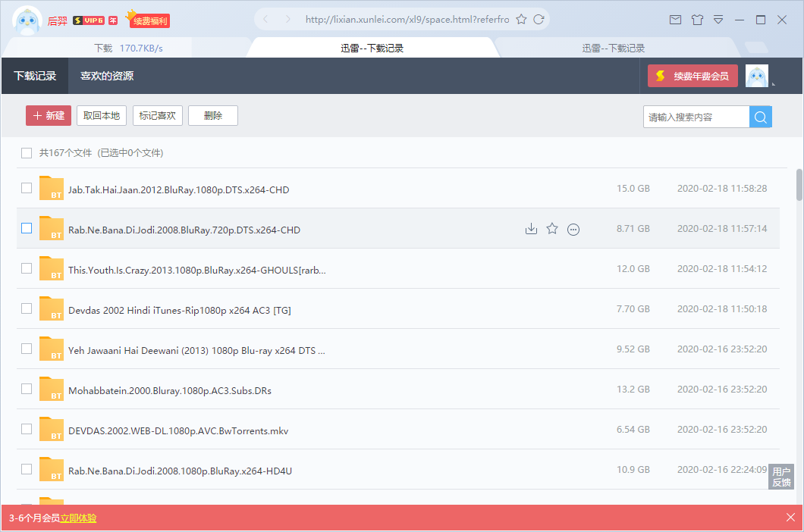Open the skin shirt icon
Image resolution: width=804 pixels, height=532 pixels.
coord(697,20)
